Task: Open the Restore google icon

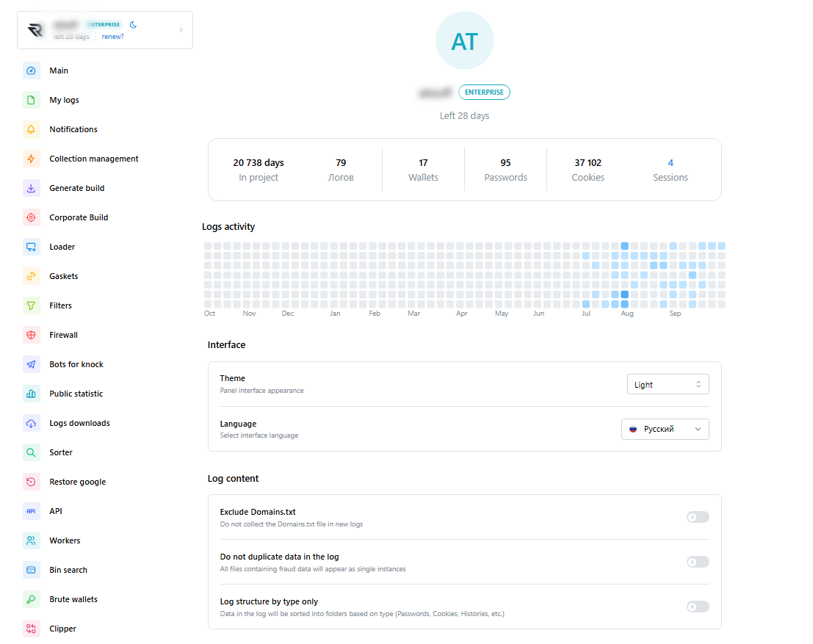Action: click(31, 482)
